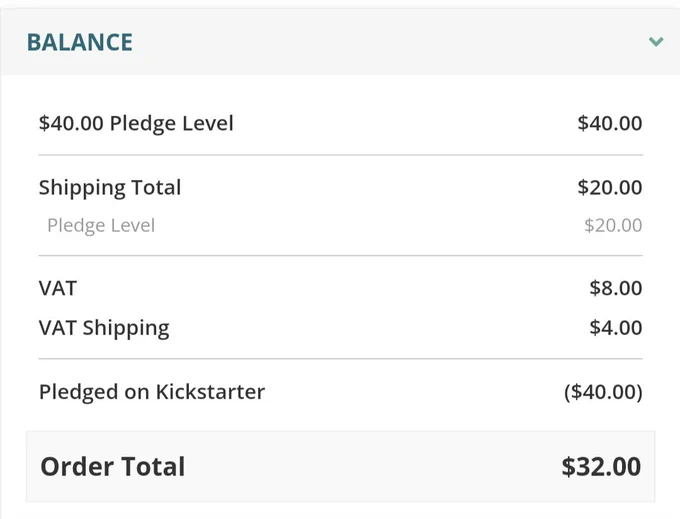The width and height of the screenshot is (680, 519).
Task: Click the gray Balance header bar
Action: click(x=340, y=42)
